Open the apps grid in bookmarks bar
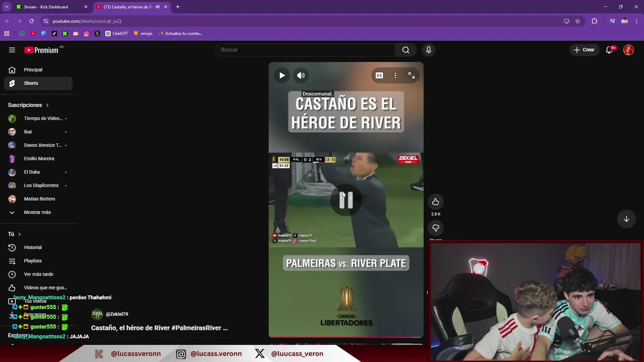Screen dimensions: 644x362 [x=7, y=34]
